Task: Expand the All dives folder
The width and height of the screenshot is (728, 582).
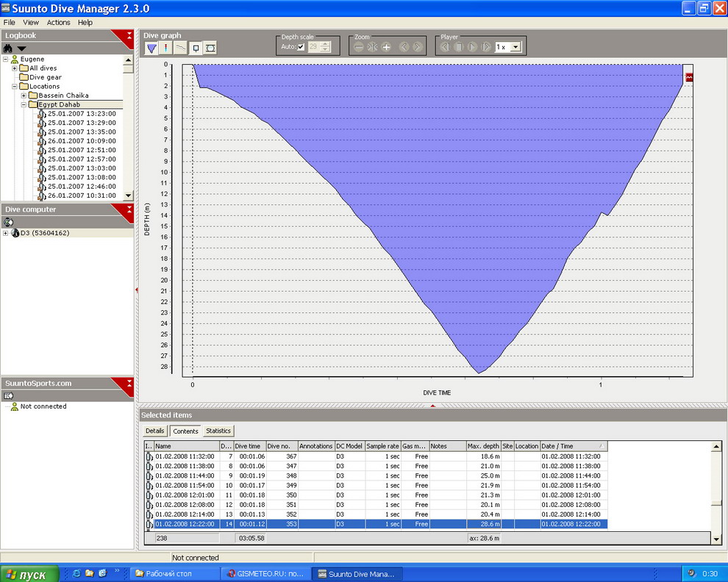Action: pyautogui.click(x=15, y=68)
